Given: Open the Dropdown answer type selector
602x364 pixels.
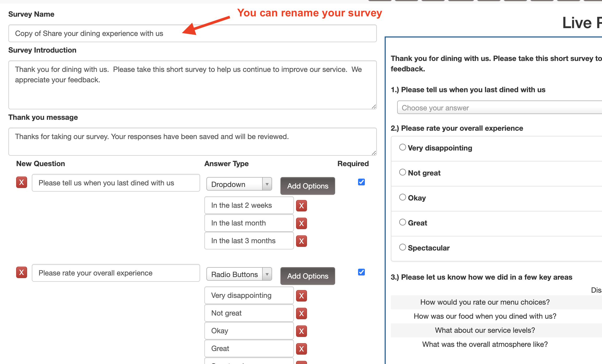Looking at the screenshot, I should [x=239, y=184].
